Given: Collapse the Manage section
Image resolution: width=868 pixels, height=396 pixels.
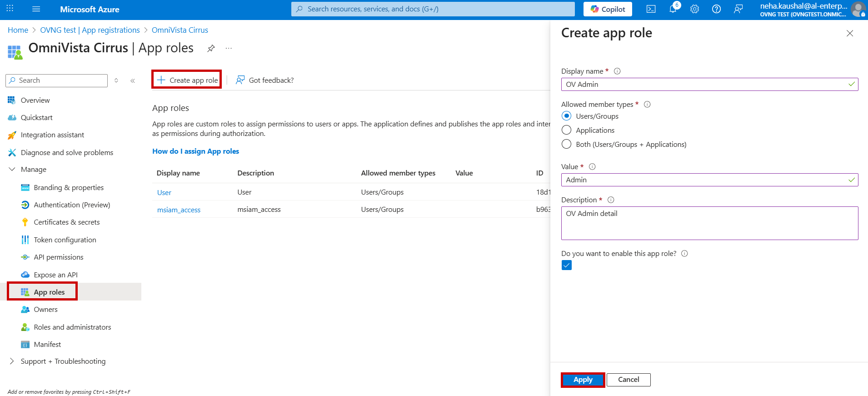Looking at the screenshot, I should tap(12, 169).
